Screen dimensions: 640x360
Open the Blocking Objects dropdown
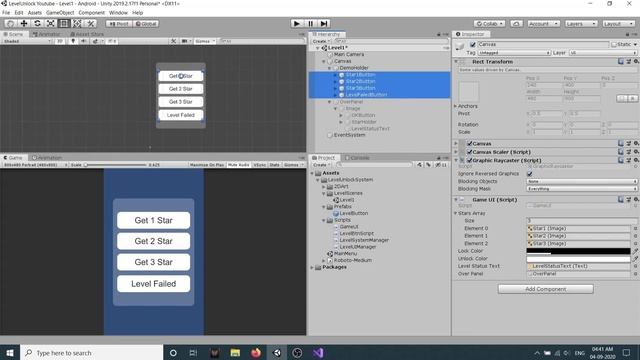582,181
